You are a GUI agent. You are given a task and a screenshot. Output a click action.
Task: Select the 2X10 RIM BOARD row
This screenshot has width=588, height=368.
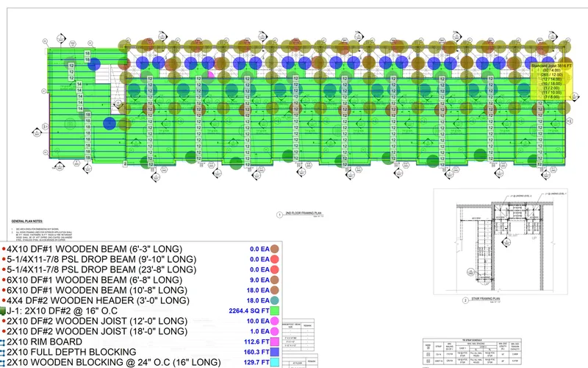140,342
